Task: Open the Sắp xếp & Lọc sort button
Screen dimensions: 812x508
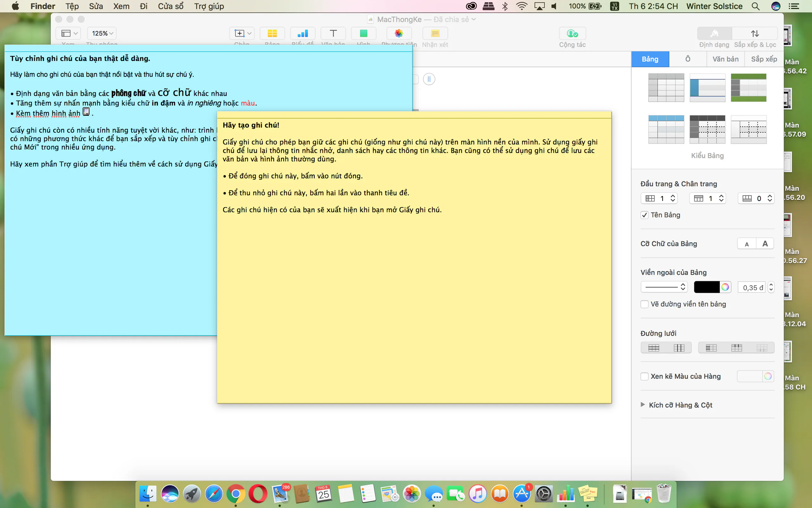Action: (x=755, y=33)
